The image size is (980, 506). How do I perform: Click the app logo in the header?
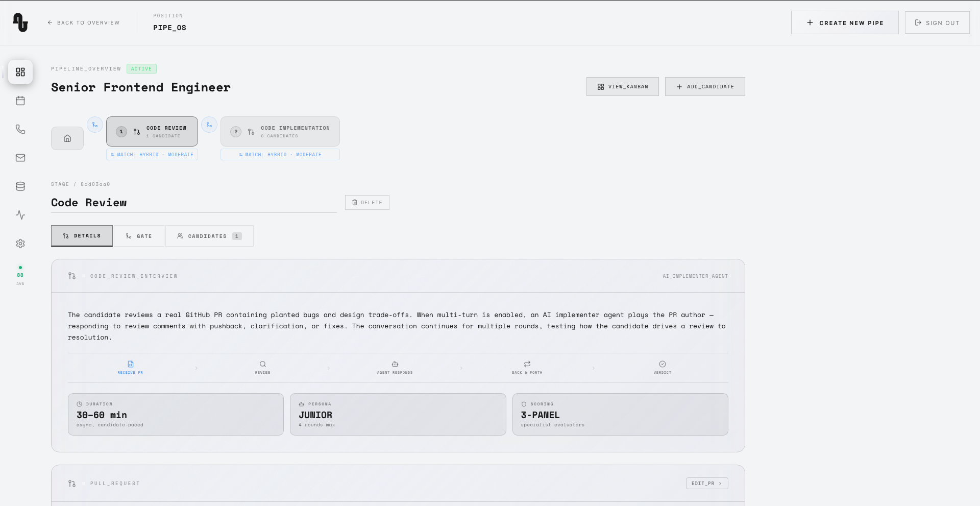click(x=20, y=22)
